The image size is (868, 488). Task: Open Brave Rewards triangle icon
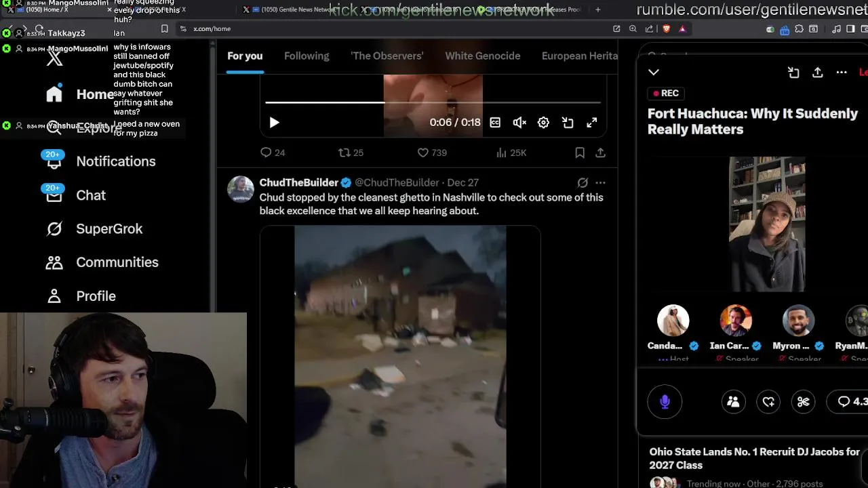682,28
